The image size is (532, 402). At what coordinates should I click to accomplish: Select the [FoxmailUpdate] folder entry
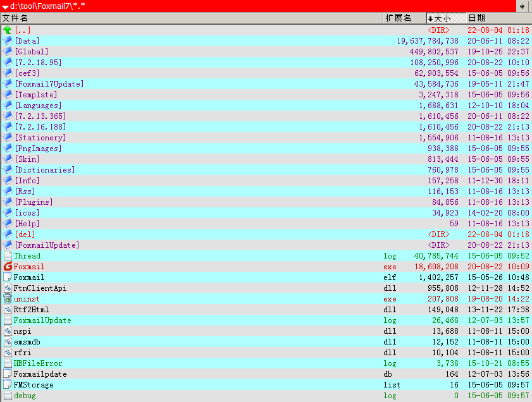pos(47,245)
